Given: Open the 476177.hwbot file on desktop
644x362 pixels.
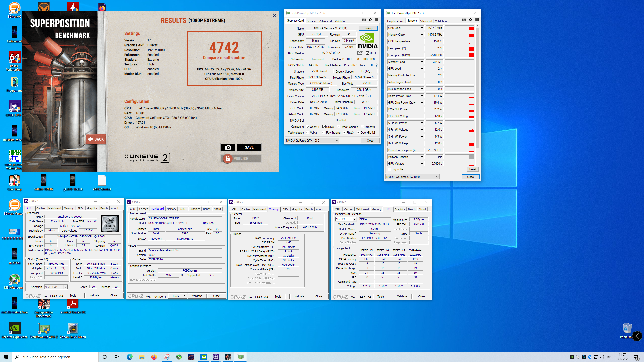Looking at the screenshot, I should (x=102, y=183).
